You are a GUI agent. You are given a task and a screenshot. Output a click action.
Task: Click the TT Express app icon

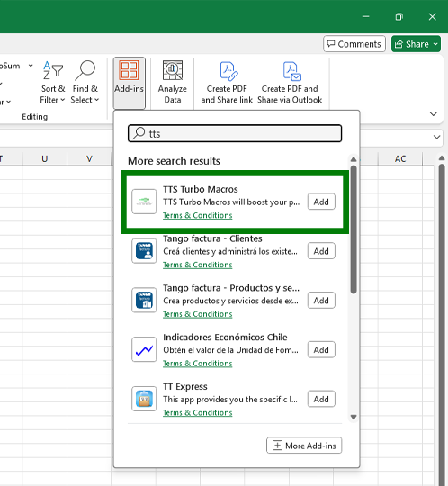pyautogui.click(x=144, y=399)
